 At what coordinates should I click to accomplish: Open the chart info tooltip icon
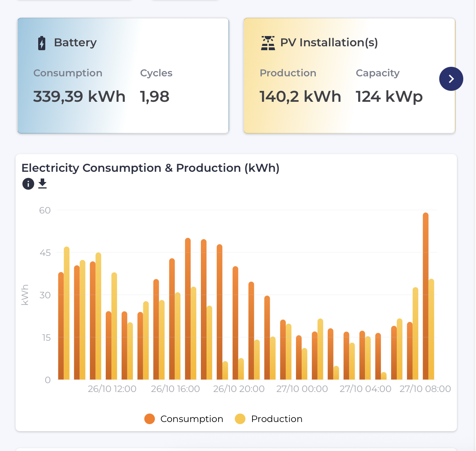28,184
